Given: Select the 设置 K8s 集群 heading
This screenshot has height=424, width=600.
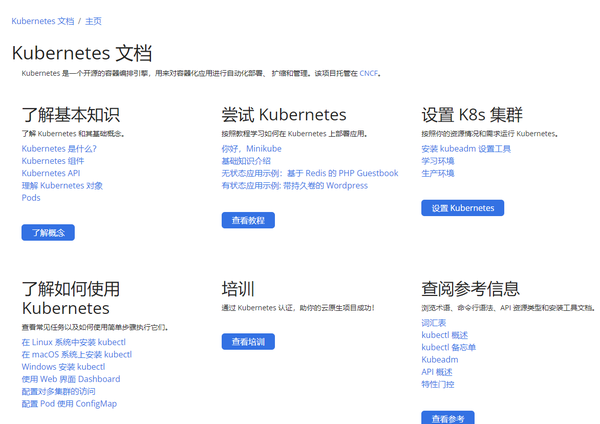Looking at the screenshot, I should click(472, 114).
